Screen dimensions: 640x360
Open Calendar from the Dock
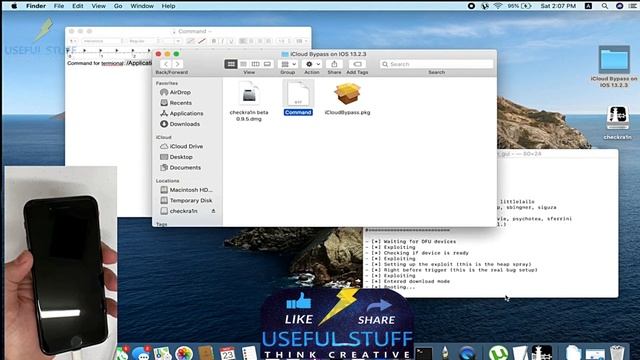(228, 353)
